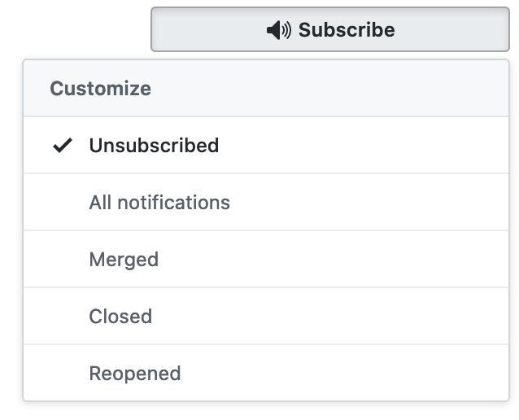Click the checkmark icon beside Unsubscribed
The height and width of the screenshot is (420, 519).
point(62,146)
